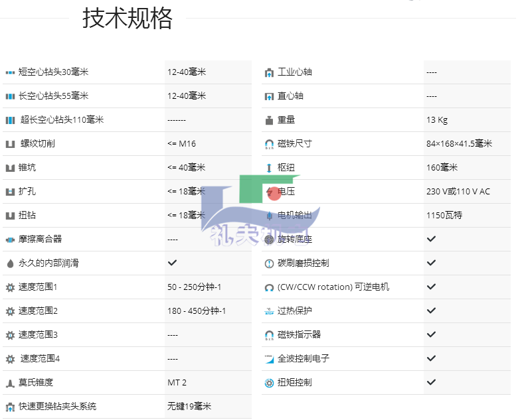Click the weight icon beside 重量
Image resolution: width=520 pixels, height=420 pixels.
pos(269,120)
